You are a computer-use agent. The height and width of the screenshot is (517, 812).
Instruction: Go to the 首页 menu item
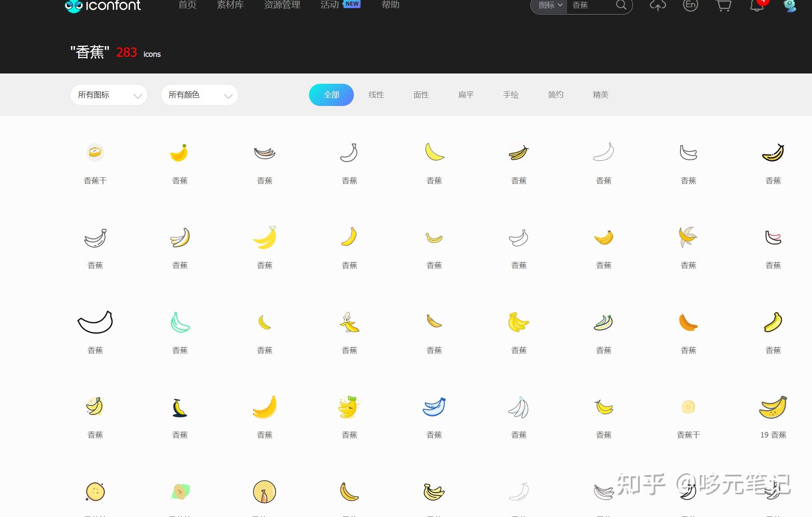point(188,5)
